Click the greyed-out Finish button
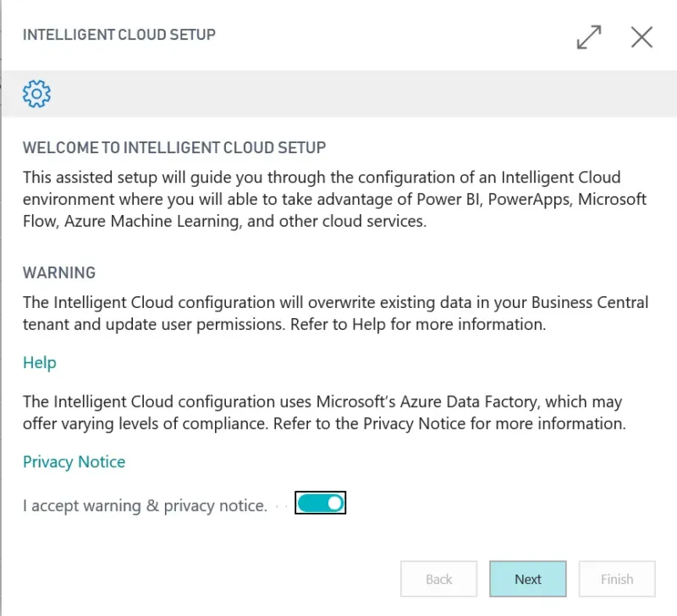The width and height of the screenshot is (677, 616). tap(617, 580)
